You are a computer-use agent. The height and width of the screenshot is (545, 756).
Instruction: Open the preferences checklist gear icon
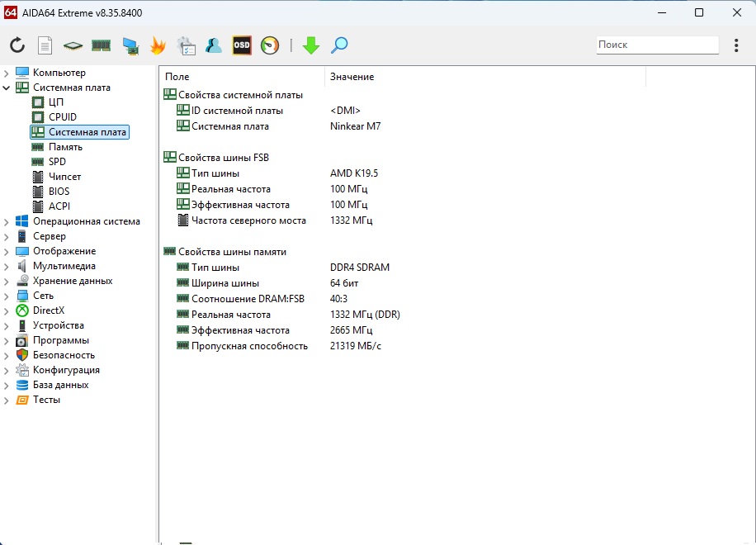[x=186, y=45]
